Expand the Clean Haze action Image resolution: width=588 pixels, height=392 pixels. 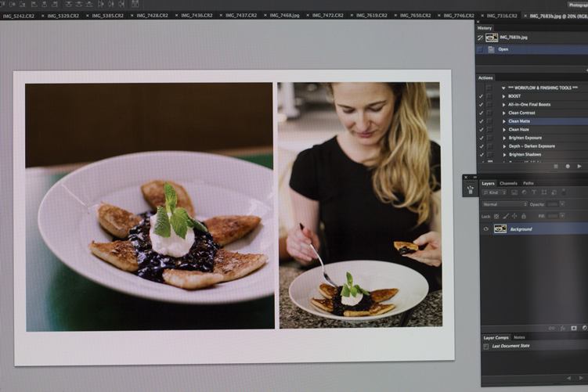click(x=504, y=130)
